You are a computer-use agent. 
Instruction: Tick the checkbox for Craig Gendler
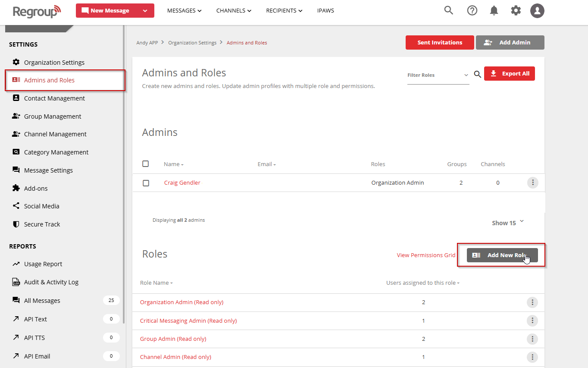click(146, 183)
